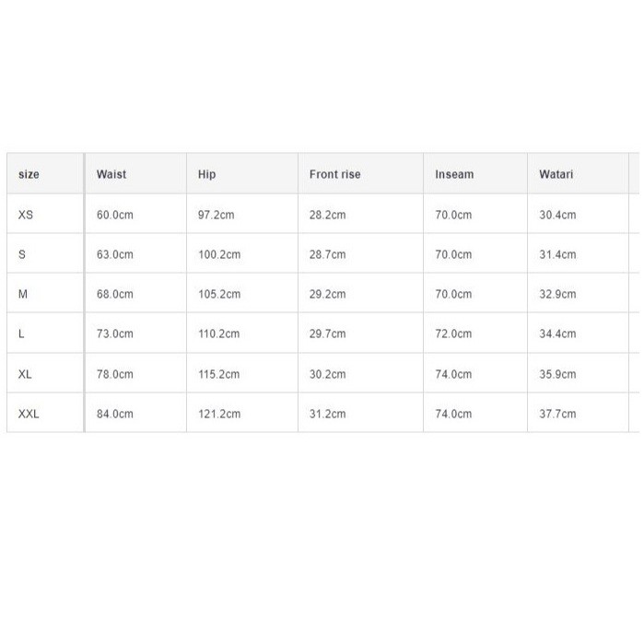Click the Watari column header
This screenshot has width=644, height=644.
(x=556, y=174)
